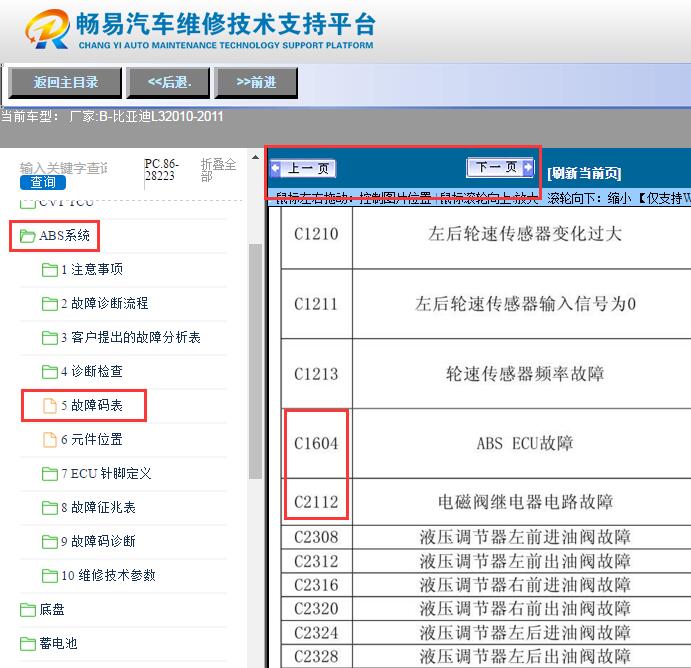Click the left arrow icon on 上一页
Viewport: 691px width, 668px height.
(275, 168)
